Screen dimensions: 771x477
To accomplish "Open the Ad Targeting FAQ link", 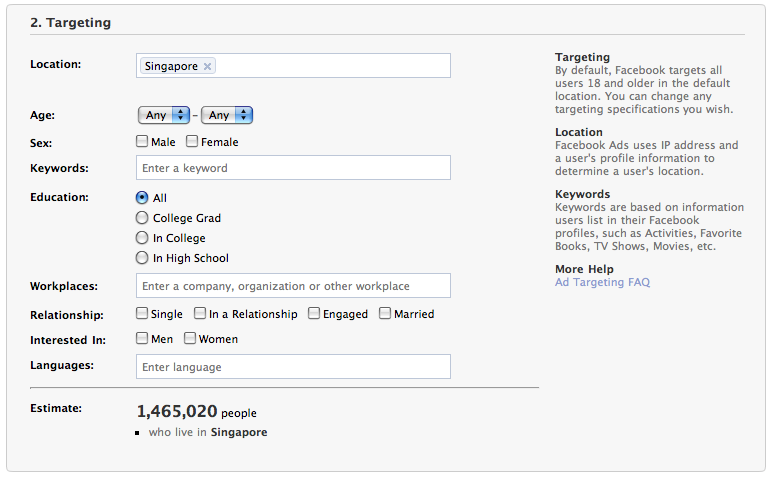I will click(602, 283).
